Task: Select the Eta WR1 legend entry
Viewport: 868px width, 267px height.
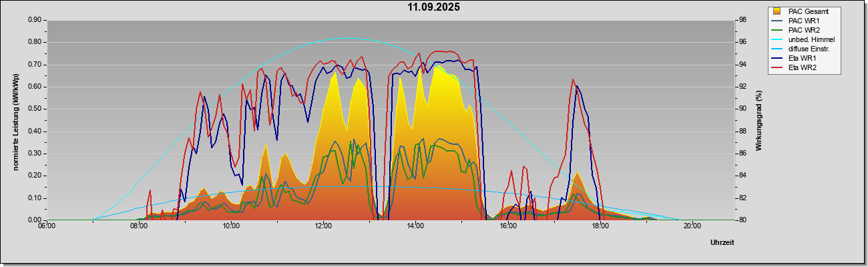Action: point(804,58)
